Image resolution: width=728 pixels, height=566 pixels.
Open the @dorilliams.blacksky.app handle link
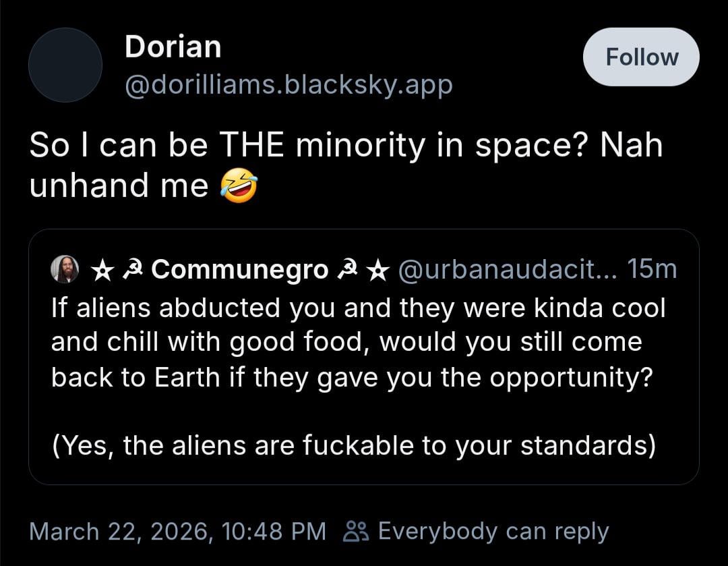[289, 85]
